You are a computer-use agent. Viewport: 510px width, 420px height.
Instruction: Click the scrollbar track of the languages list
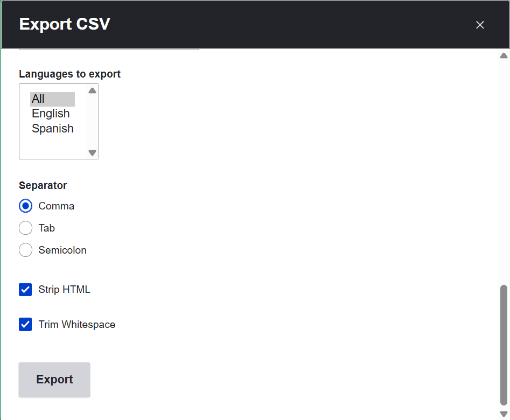[92, 122]
